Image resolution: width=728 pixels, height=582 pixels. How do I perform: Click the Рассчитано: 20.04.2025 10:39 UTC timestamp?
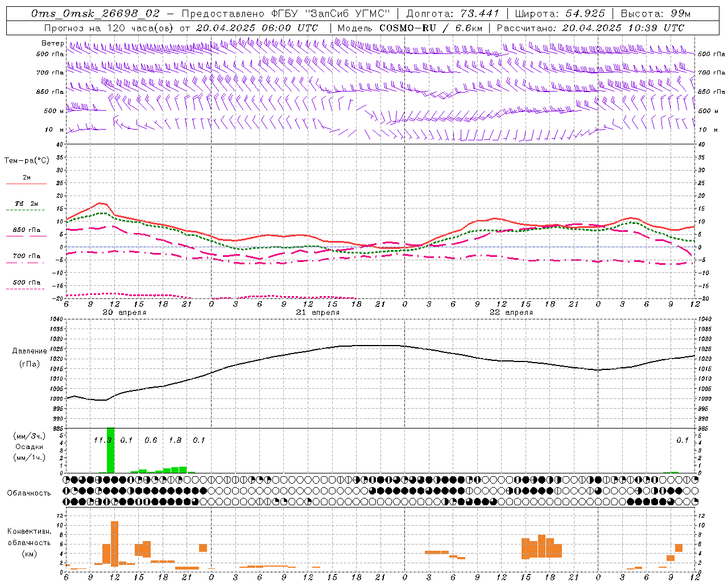pos(590,28)
